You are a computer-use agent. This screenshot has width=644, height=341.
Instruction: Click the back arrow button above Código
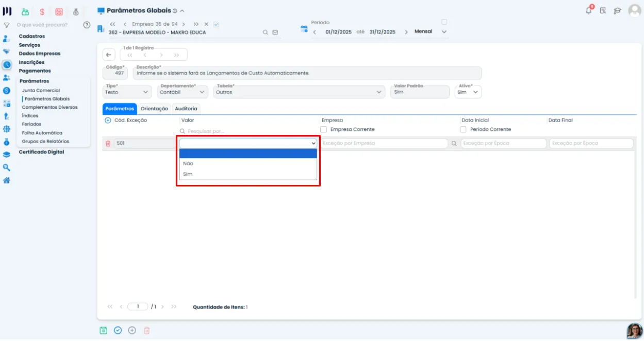click(x=109, y=55)
